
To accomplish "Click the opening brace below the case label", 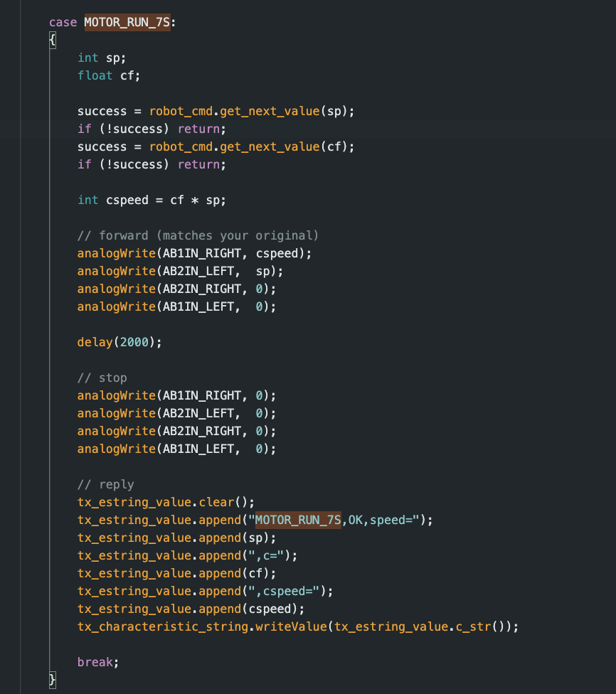I will click(52, 40).
